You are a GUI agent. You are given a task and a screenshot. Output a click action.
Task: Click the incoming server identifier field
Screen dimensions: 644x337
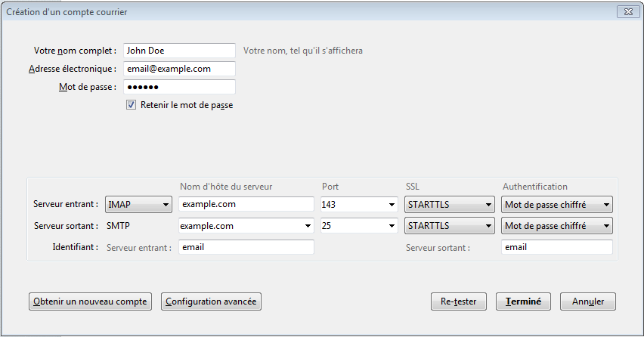pyautogui.click(x=246, y=247)
